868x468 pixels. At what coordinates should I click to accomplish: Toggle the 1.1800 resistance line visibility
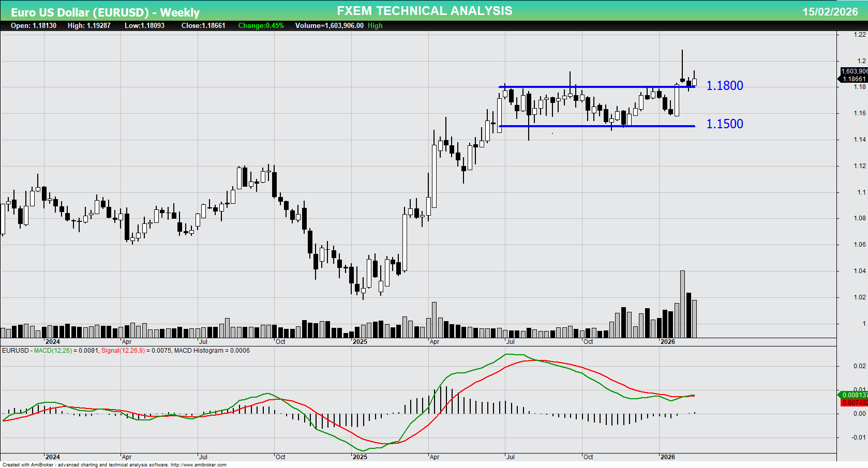595,86
